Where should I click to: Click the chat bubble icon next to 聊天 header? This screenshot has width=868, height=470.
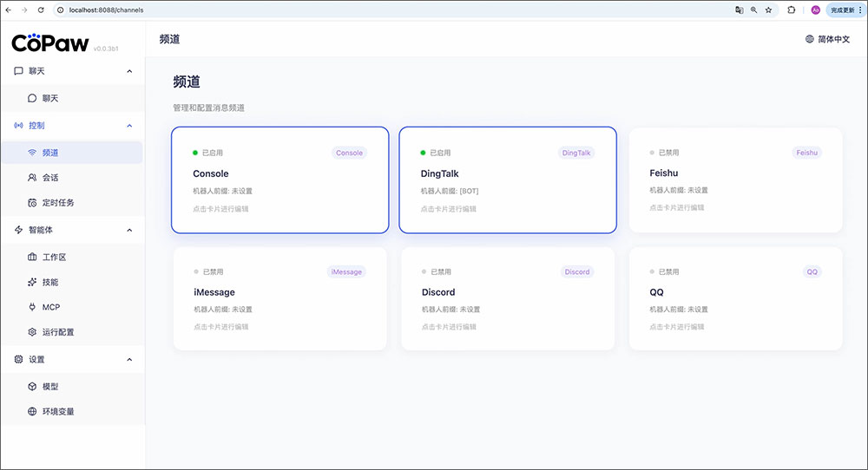(x=18, y=71)
